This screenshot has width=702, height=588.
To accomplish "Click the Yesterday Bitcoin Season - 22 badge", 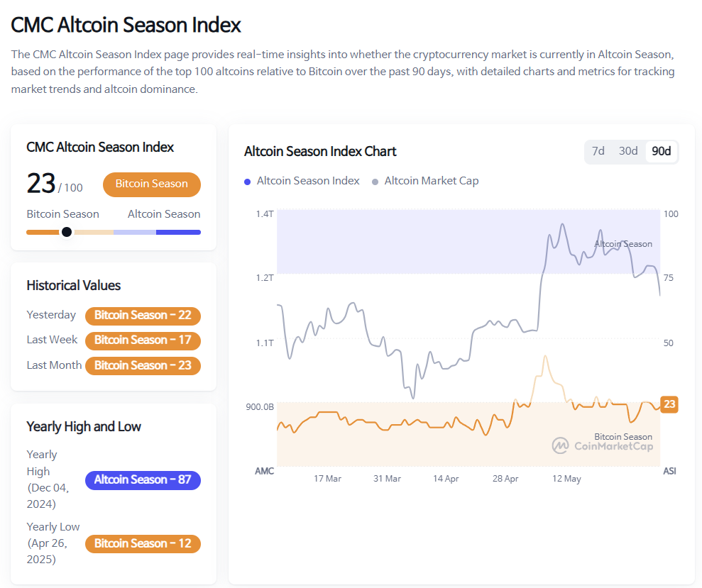I will pos(143,315).
